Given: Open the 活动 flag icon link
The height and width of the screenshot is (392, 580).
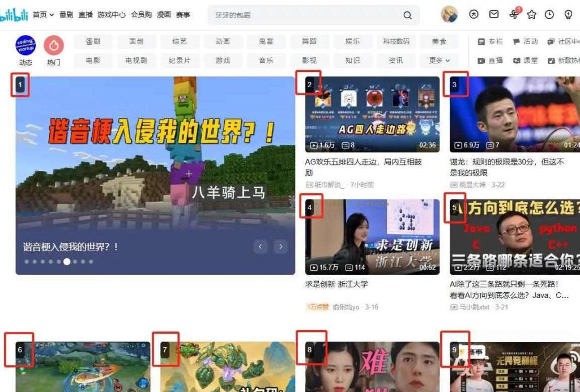Looking at the screenshot, I should pos(525,41).
